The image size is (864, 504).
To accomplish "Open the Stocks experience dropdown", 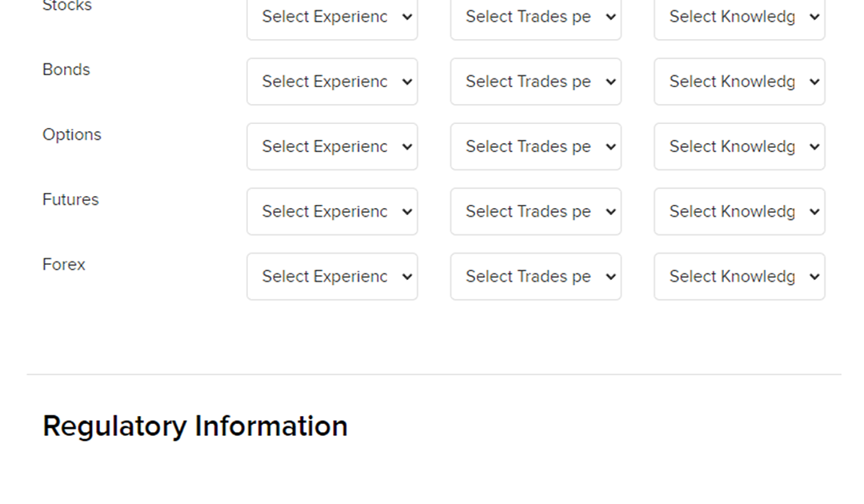I will [x=332, y=18].
